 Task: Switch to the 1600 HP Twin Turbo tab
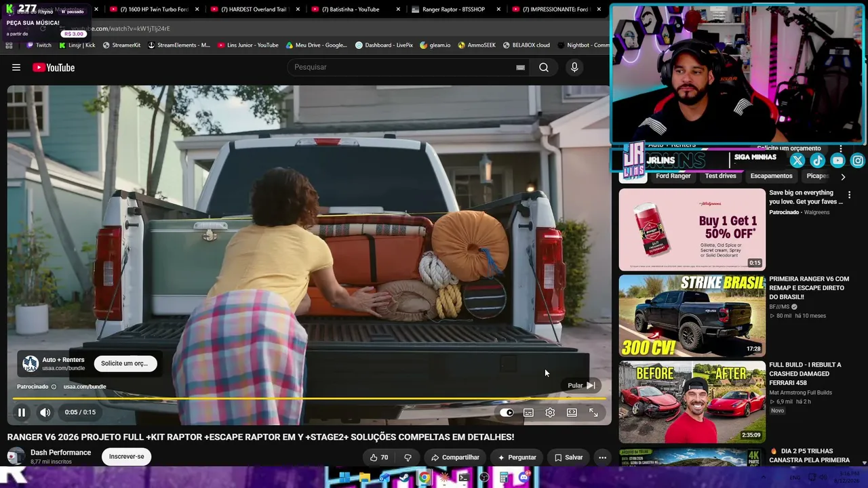155,9
